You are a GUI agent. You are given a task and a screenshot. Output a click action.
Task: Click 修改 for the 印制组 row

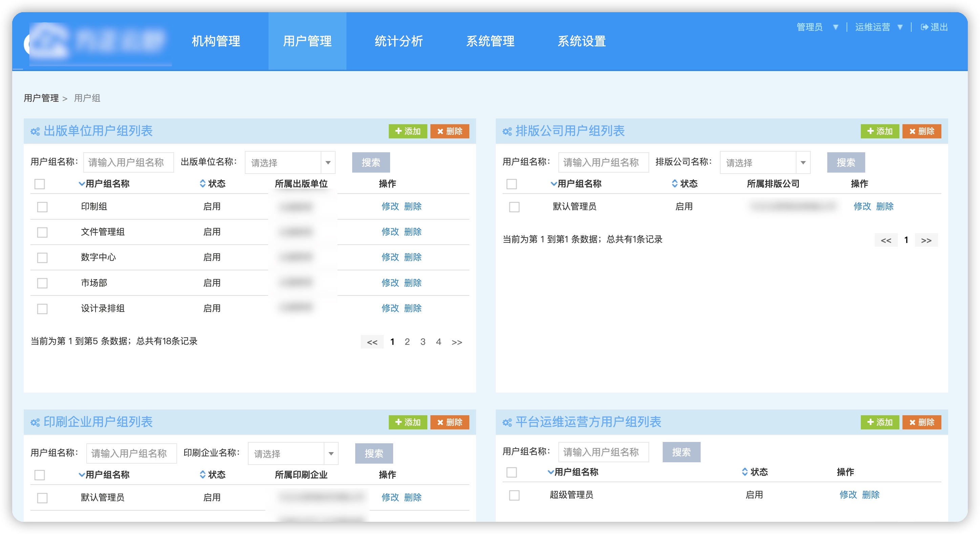(x=390, y=207)
